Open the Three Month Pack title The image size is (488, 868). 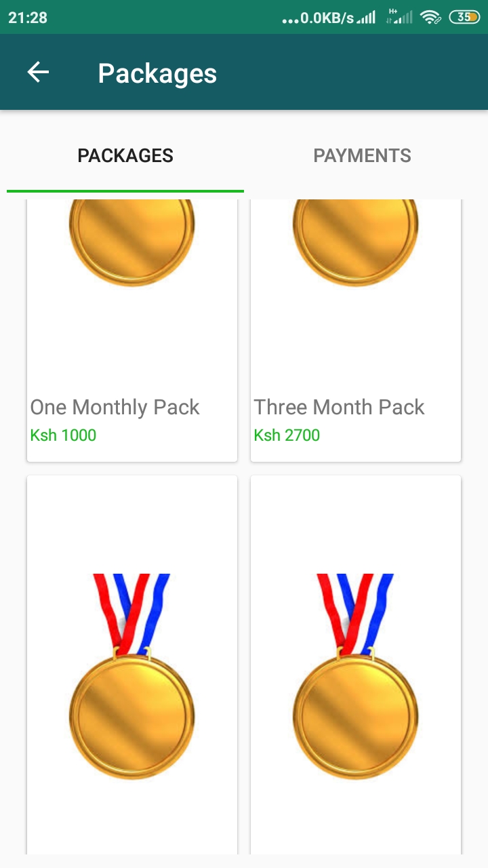tap(339, 407)
